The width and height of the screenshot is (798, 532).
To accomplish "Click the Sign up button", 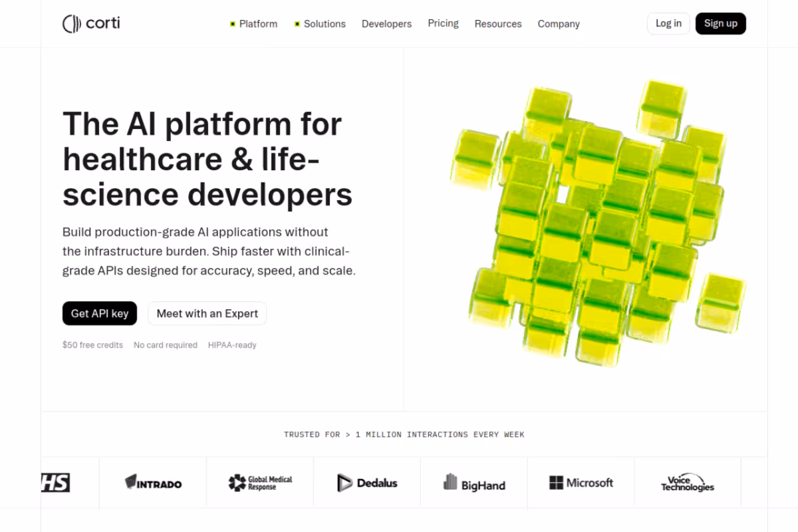I will tap(721, 23).
